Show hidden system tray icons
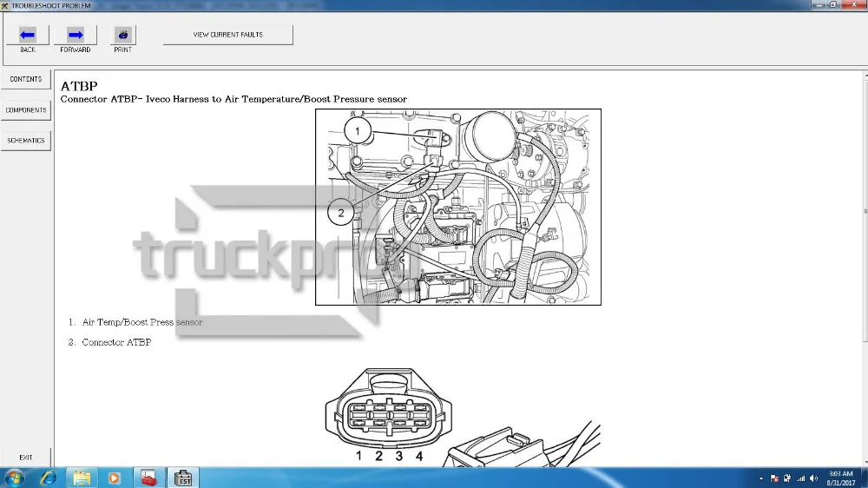868x488 pixels. click(x=761, y=478)
